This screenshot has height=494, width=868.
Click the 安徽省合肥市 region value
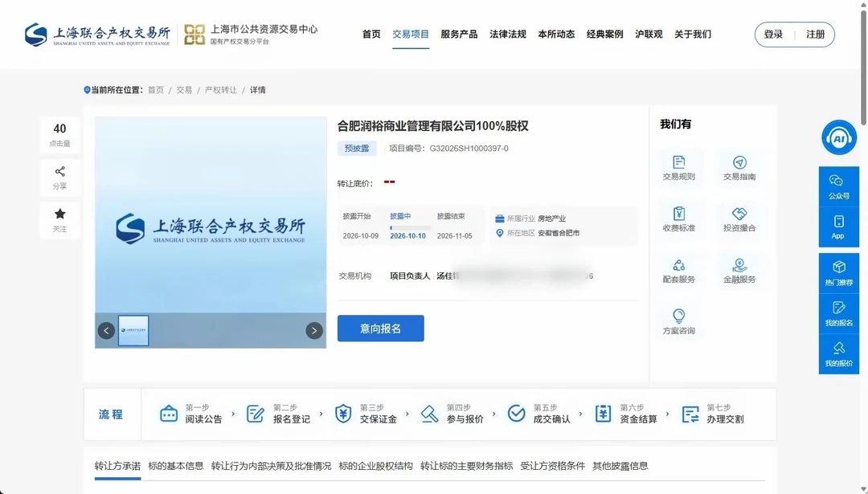[559, 233]
